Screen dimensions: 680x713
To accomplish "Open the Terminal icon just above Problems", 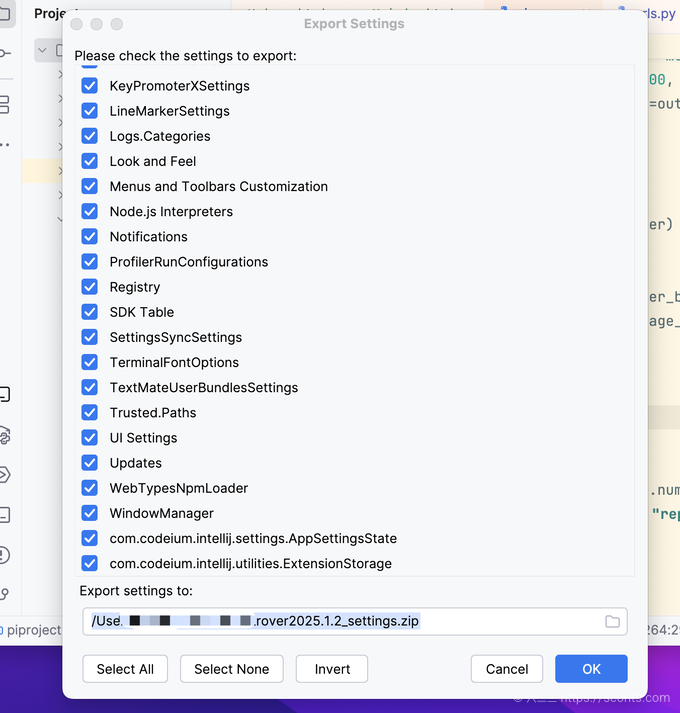I will (x=5, y=515).
